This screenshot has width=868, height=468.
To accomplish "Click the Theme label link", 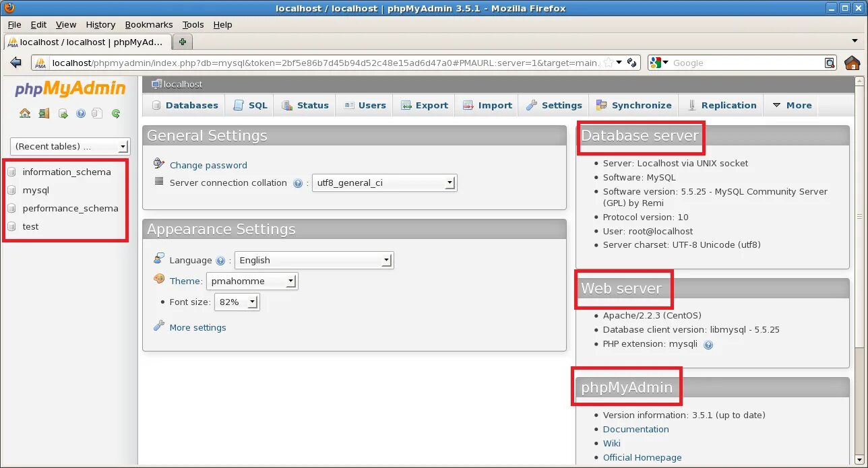I will coord(185,281).
